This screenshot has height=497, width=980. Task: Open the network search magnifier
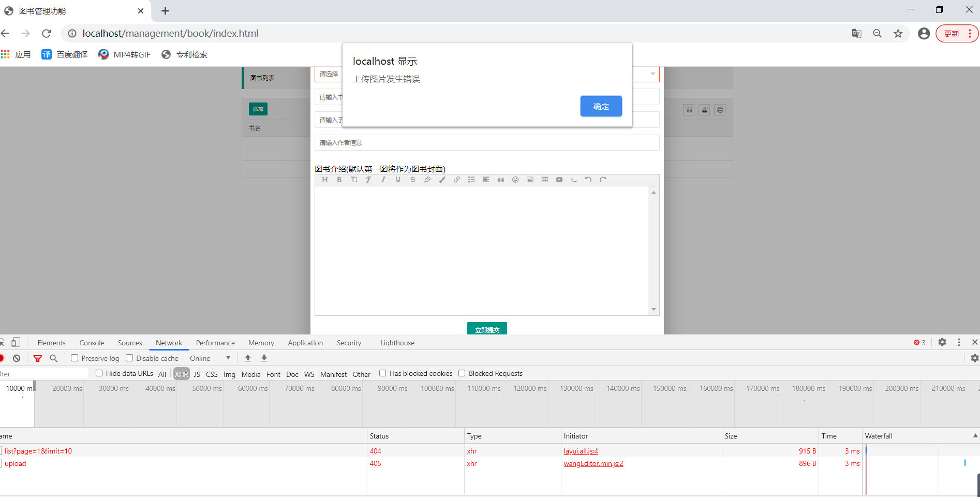coord(53,358)
